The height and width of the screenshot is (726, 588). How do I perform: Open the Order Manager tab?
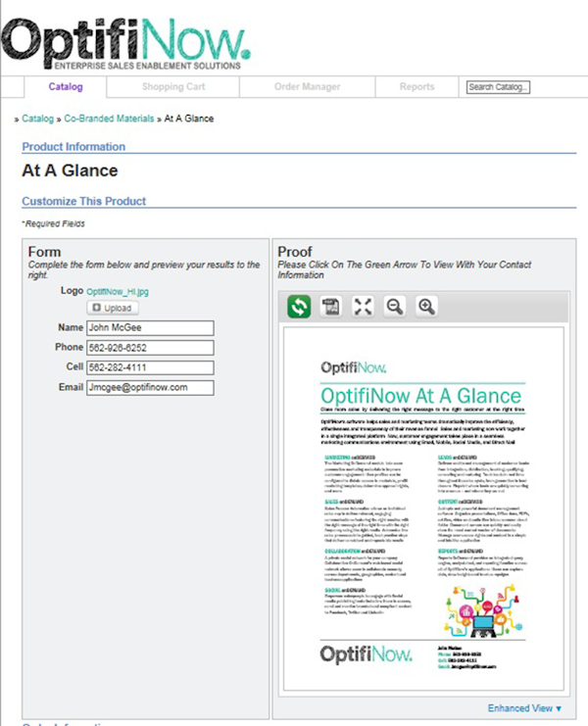click(307, 86)
